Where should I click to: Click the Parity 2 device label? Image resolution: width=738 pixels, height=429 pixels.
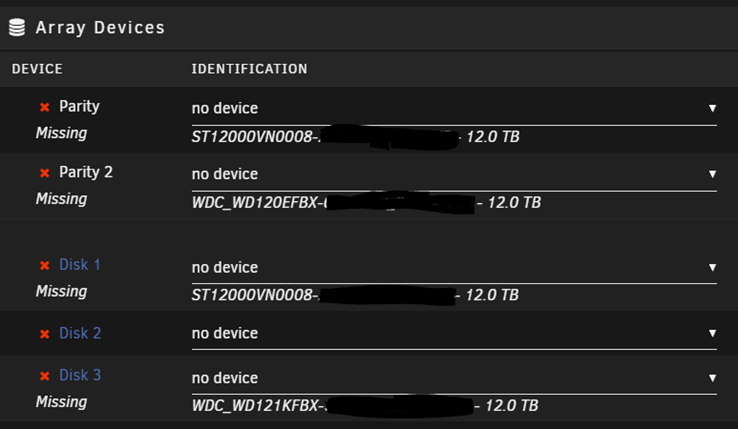[x=86, y=172]
